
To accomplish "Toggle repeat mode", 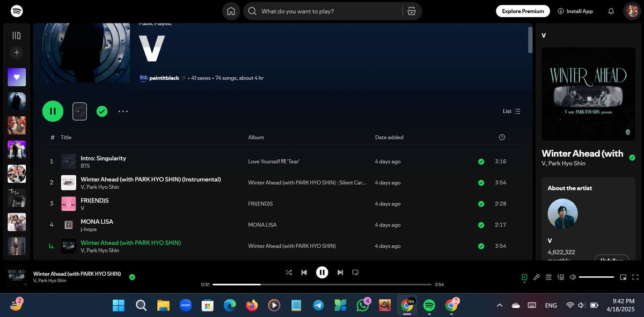I will pos(355,272).
